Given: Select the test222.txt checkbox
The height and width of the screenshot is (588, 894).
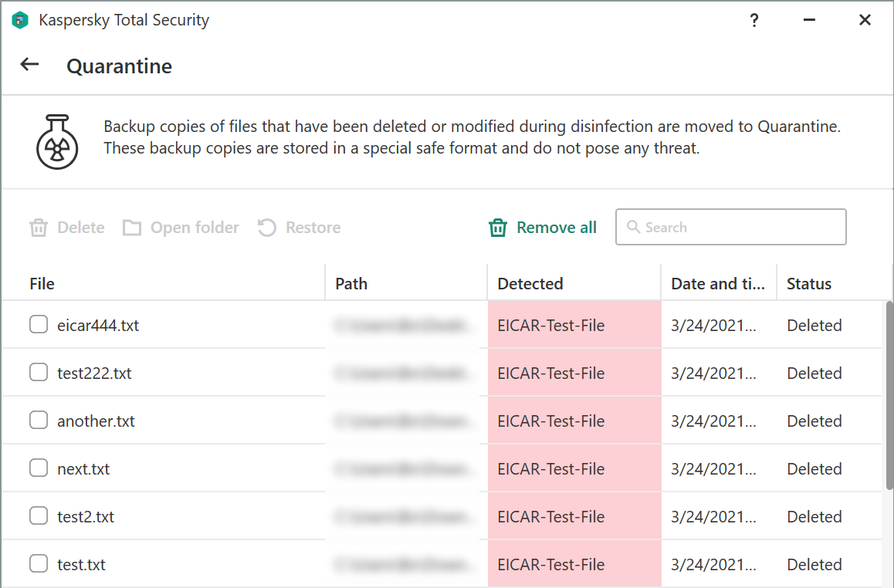Looking at the screenshot, I should (x=39, y=373).
